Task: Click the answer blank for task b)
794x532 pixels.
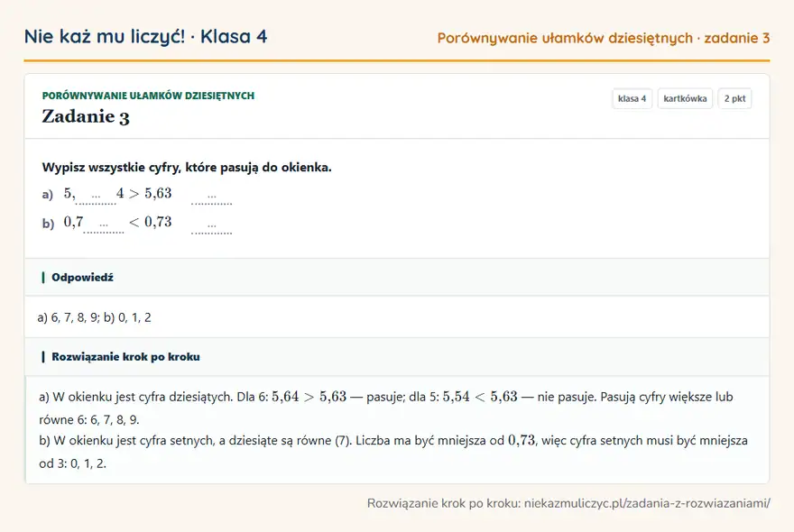Action: (212, 224)
